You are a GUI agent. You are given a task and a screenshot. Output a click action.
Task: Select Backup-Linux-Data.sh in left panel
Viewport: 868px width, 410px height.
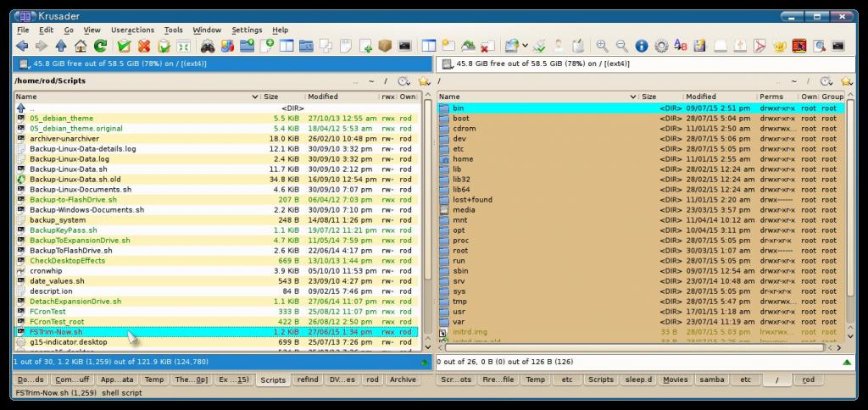coord(69,169)
